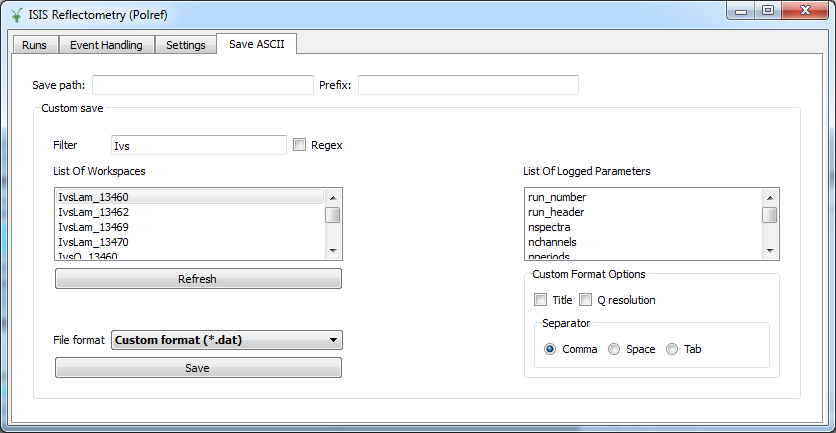Go to the Settings tab
Viewport: 836px width, 433px height.
[185, 45]
